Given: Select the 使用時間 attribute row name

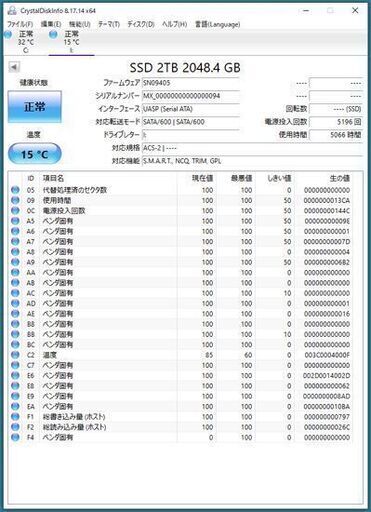Looking at the screenshot, I should pyautogui.click(x=57, y=200).
